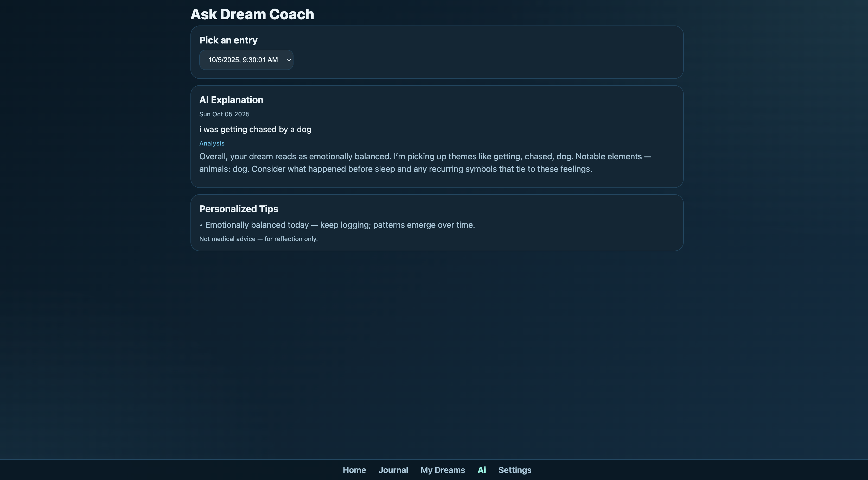
Task: Click the dropdown chevron arrow icon
Action: point(289,60)
